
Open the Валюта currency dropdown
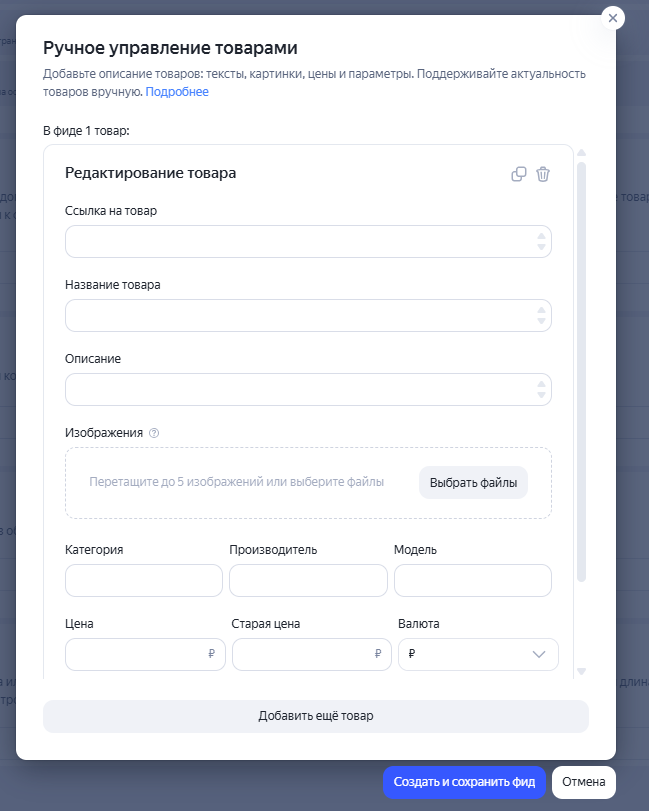pos(478,654)
